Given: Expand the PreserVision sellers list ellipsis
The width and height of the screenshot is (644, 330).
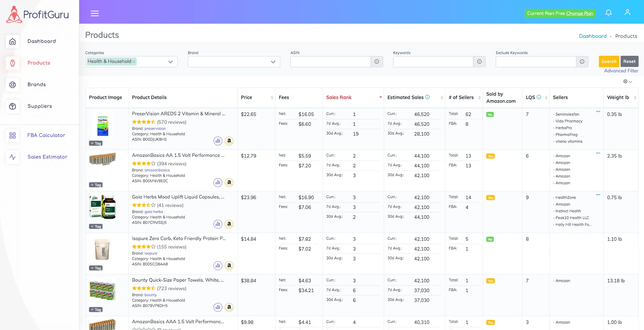Looking at the screenshot, I should point(598,112).
